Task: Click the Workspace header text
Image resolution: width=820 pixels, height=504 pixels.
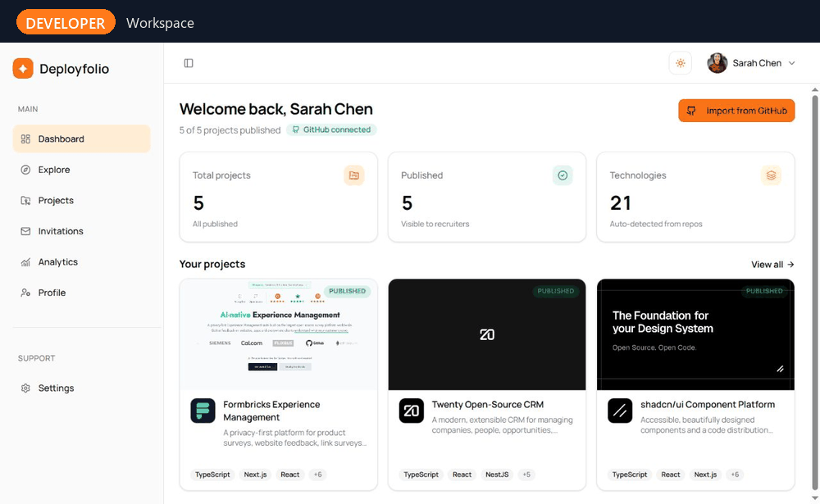Action: [x=160, y=23]
